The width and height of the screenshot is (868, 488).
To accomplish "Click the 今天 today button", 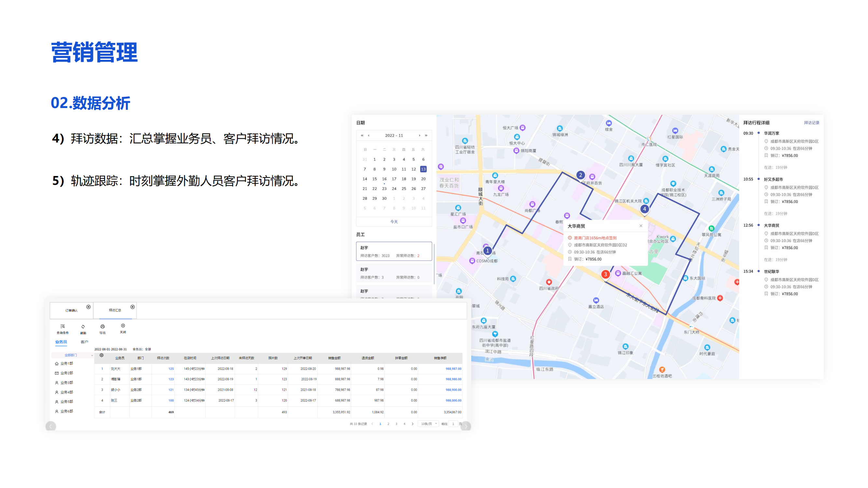I will point(394,222).
